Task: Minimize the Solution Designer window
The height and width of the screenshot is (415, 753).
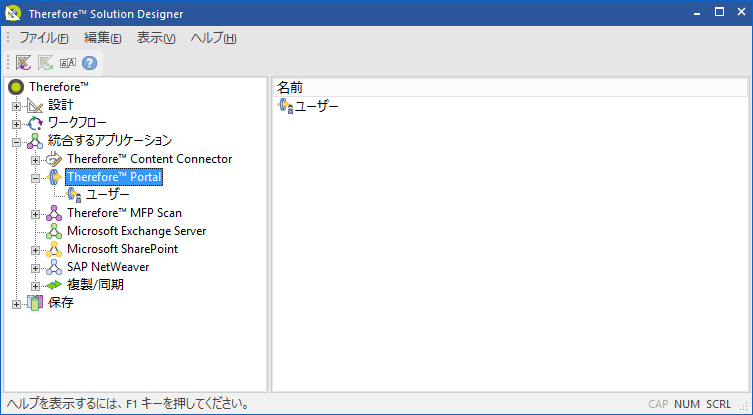Action: pyautogui.click(x=697, y=13)
